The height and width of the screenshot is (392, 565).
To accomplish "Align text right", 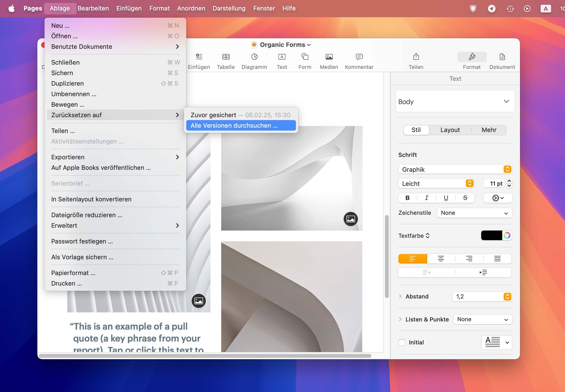I will click(x=469, y=259).
